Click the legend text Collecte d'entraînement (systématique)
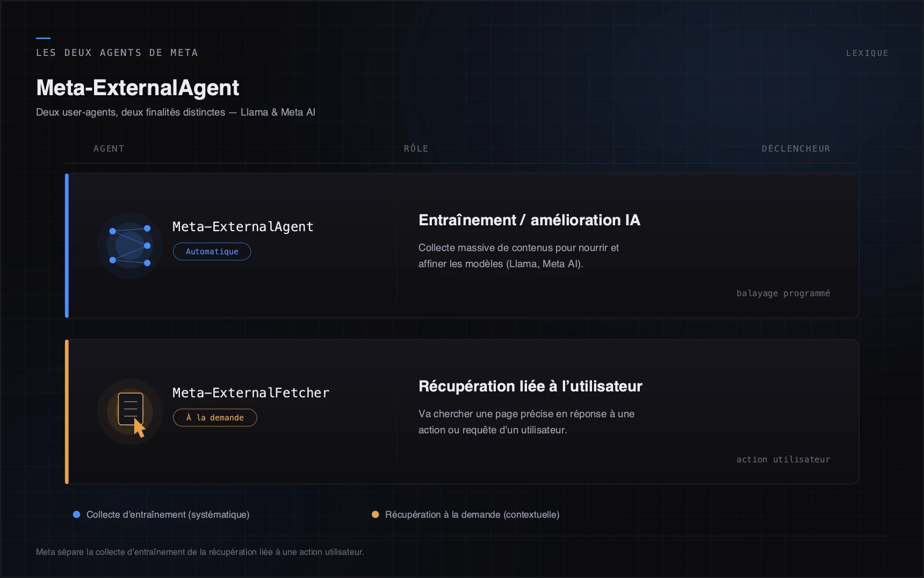 (x=168, y=515)
